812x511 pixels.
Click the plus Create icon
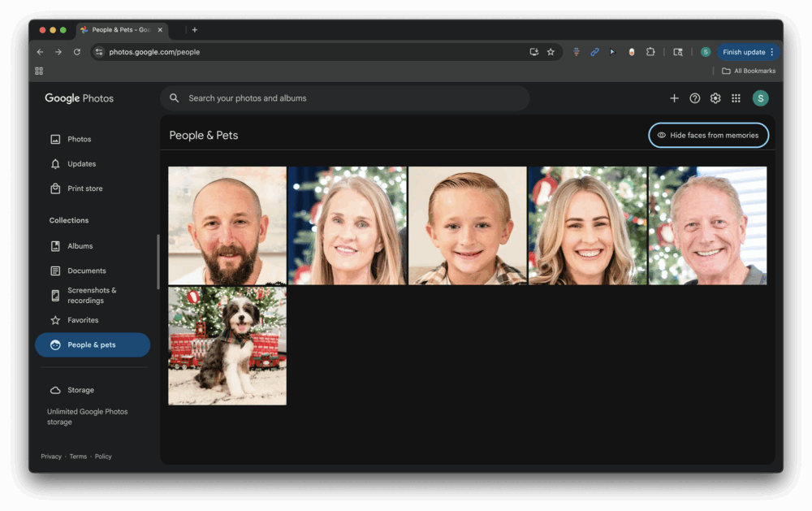674,98
